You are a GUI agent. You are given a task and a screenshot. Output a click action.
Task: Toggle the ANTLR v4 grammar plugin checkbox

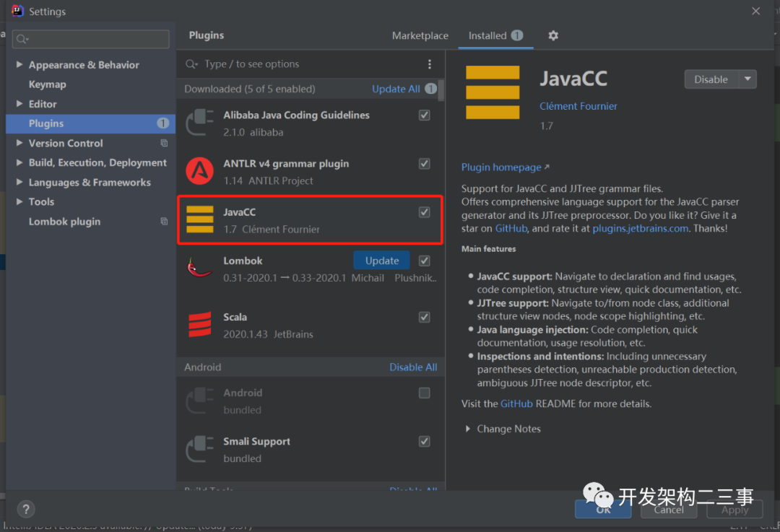click(425, 164)
